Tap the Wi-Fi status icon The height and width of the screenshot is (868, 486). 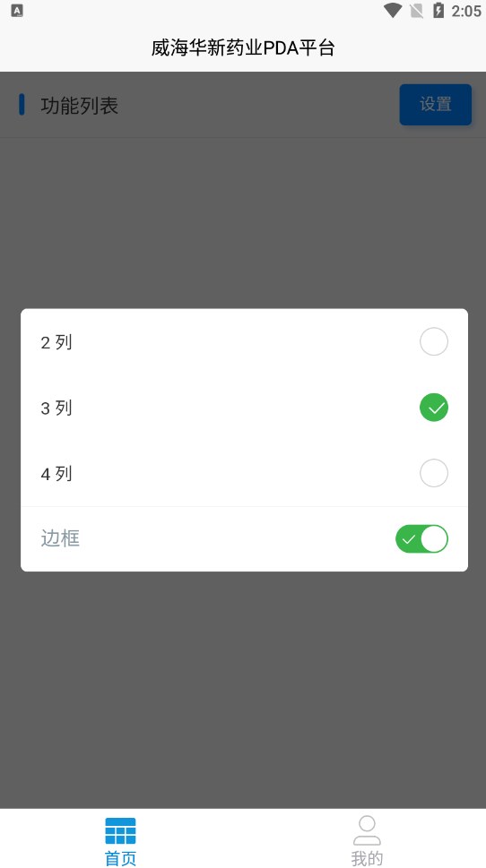tap(393, 11)
